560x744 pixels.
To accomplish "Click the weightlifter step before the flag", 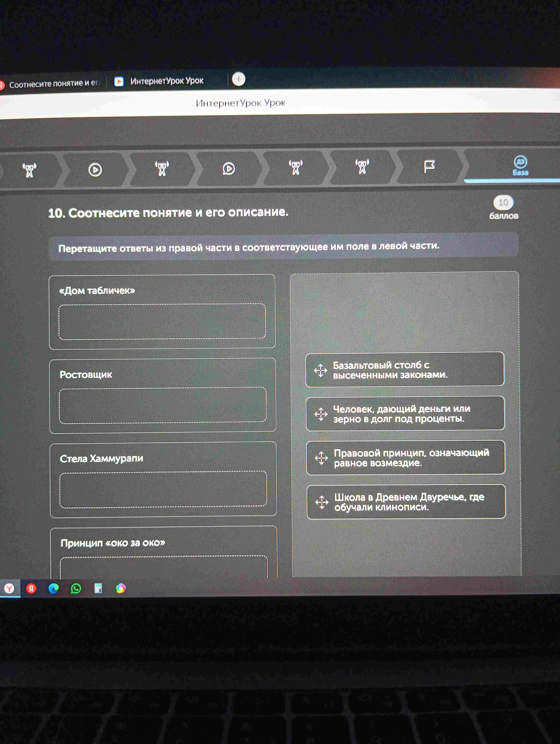I will [x=362, y=166].
